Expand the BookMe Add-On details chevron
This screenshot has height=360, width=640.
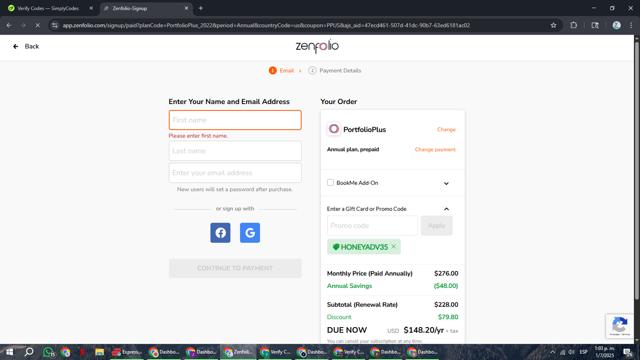pyautogui.click(x=446, y=183)
